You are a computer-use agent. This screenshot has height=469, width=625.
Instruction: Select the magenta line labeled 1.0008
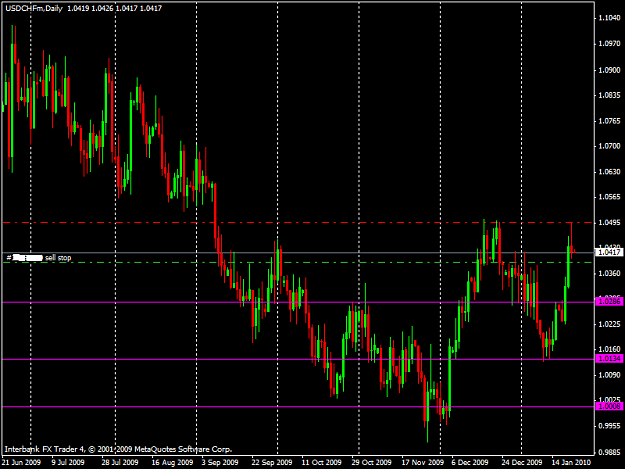298,407
